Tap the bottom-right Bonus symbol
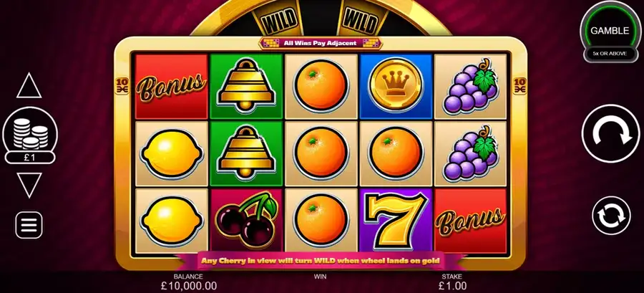 (470, 220)
